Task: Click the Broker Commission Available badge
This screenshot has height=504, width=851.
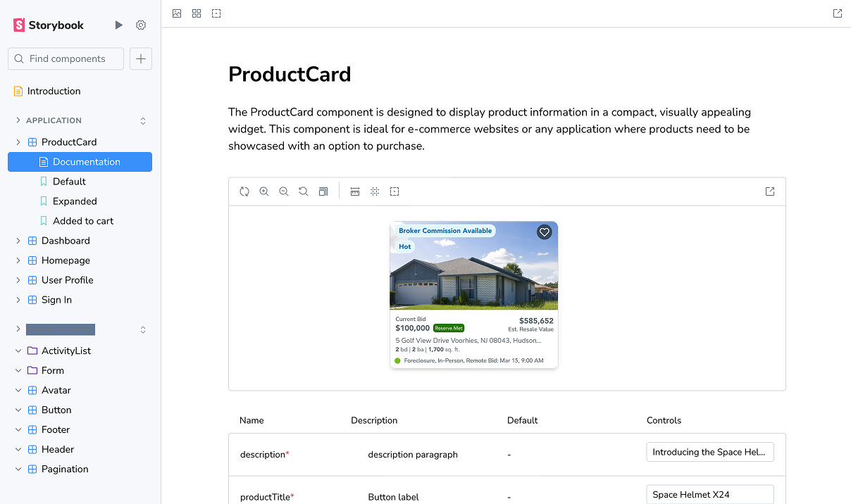Action: pos(445,231)
